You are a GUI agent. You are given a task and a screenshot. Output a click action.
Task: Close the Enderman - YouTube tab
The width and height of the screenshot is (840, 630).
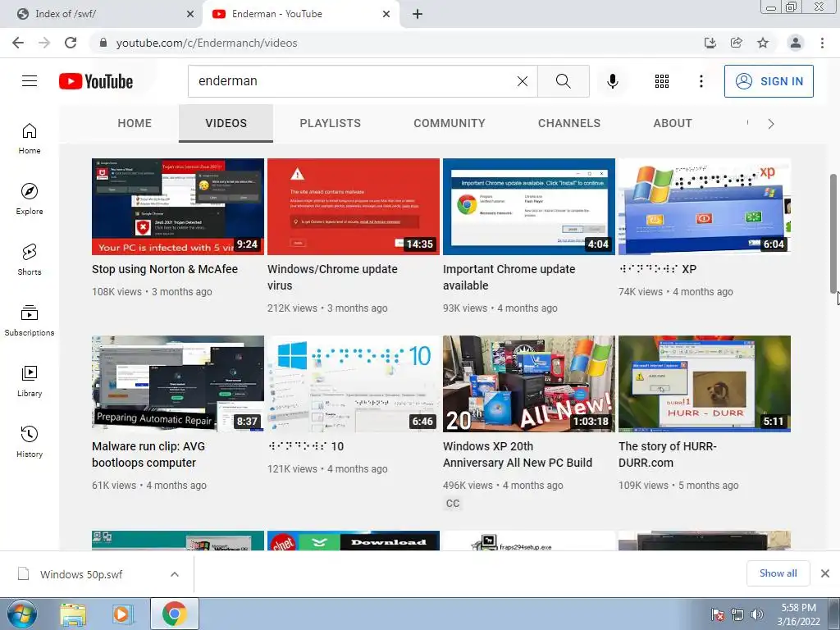[x=386, y=14]
